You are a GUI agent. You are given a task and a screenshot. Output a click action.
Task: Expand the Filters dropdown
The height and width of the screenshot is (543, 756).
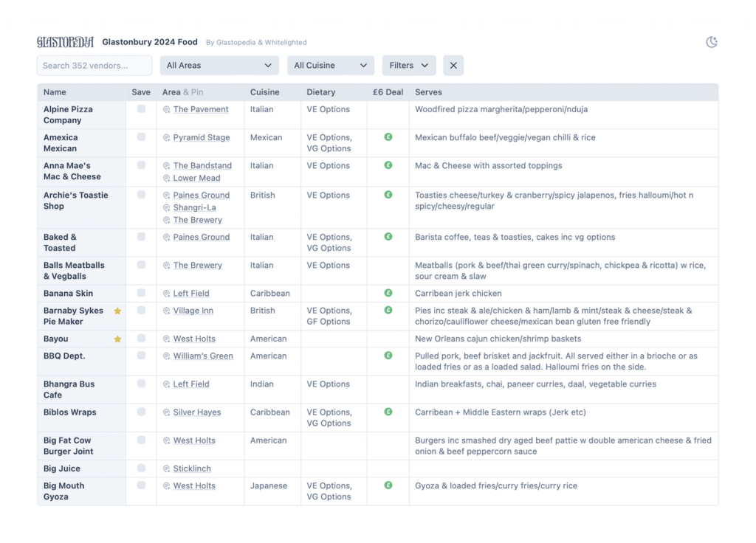point(409,66)
